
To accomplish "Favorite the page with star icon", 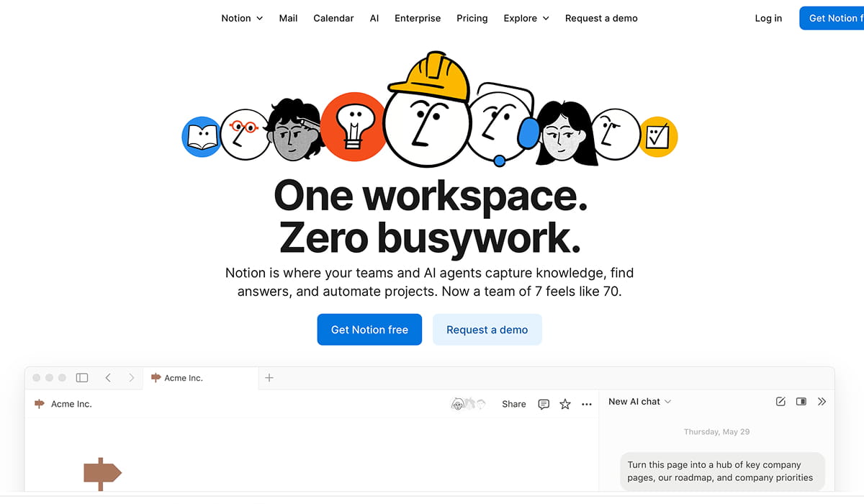I will (x=565, y=404).
